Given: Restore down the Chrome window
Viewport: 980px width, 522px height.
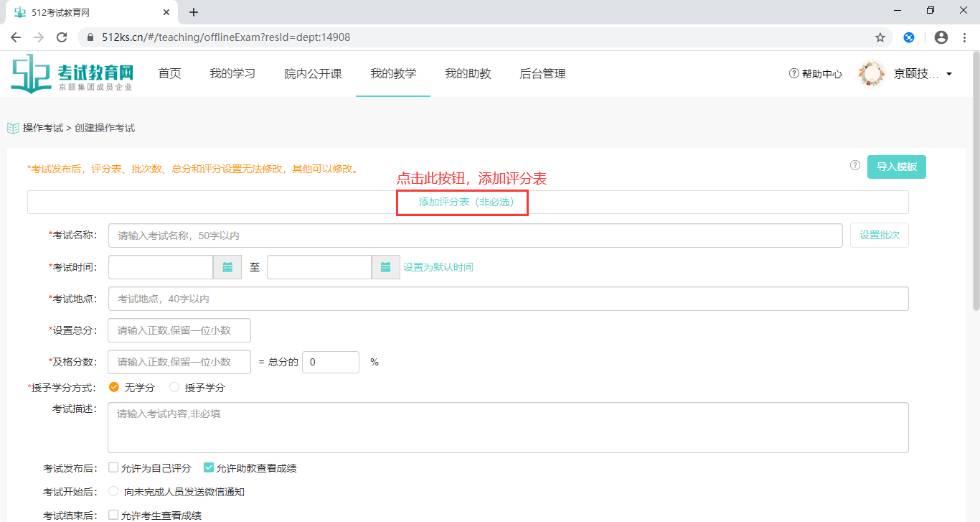Looking at the screenshot, I should [x=930, y=10].
